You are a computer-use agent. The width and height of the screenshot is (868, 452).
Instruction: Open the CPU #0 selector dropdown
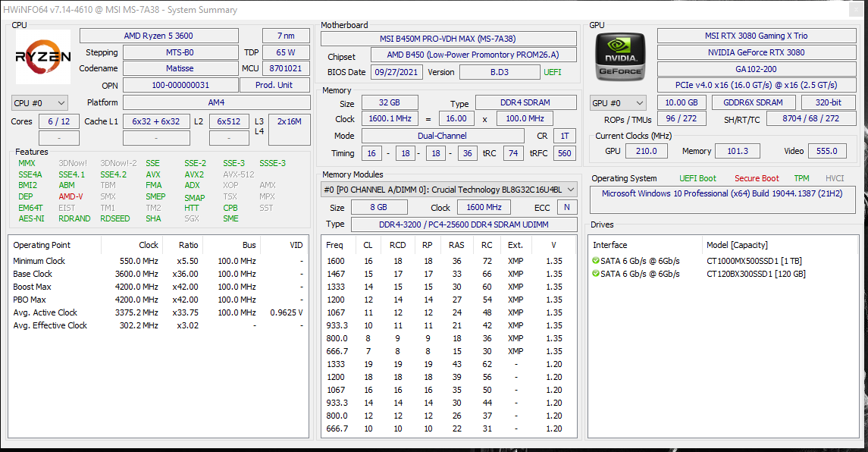tap(39, 103)
